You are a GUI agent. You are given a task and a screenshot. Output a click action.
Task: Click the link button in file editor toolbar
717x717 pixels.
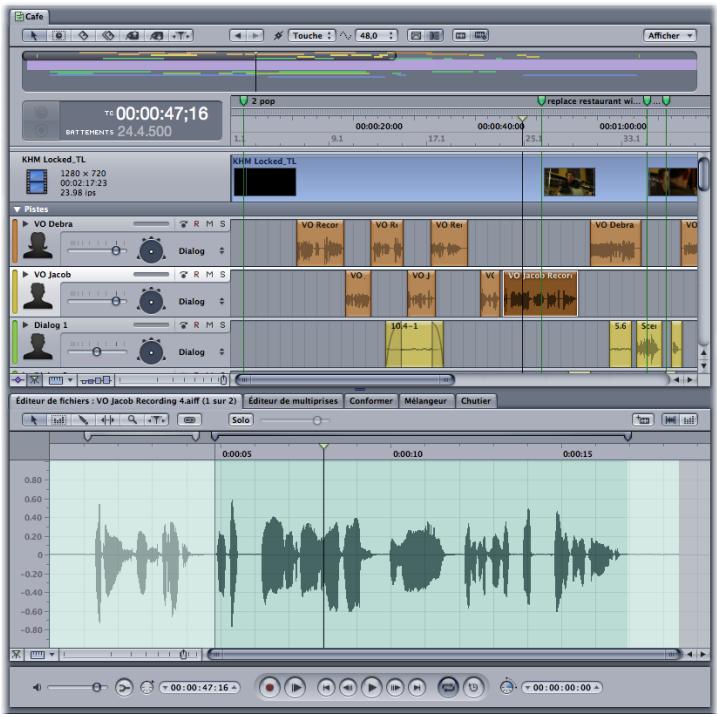tap(189, 420)
